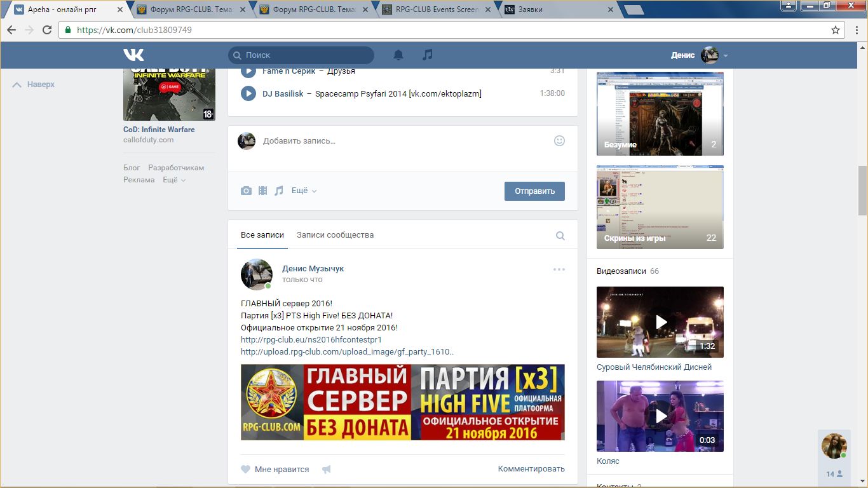Play the Суровый Челябинский Дисней video

660,322
